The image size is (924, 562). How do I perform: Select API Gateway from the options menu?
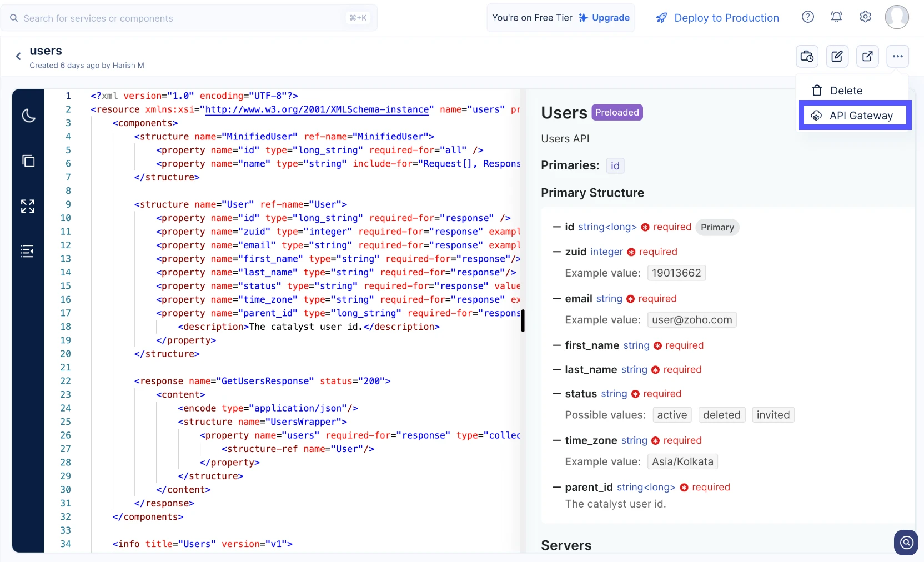point(855,116)
